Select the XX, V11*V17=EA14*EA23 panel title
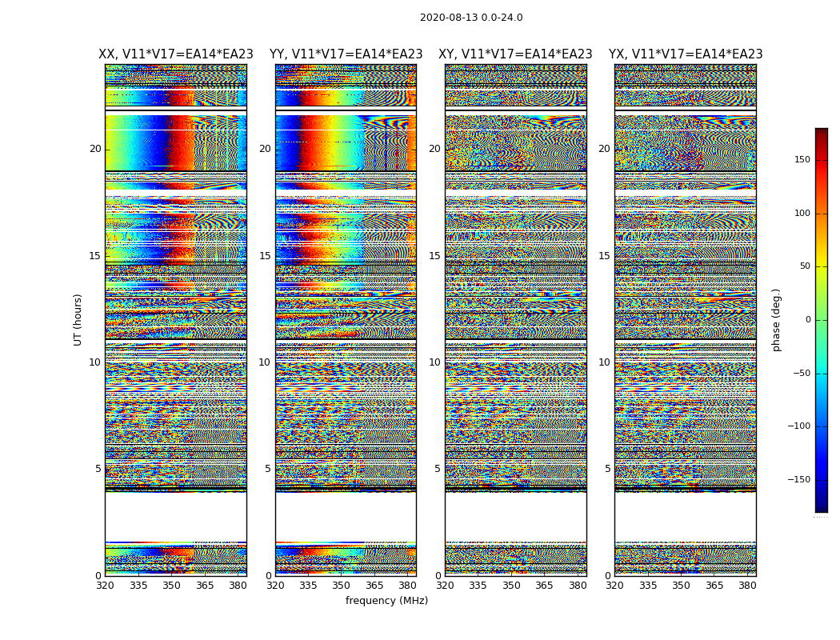The height and width of the screenshot is (640, 840). pos(176,54)
